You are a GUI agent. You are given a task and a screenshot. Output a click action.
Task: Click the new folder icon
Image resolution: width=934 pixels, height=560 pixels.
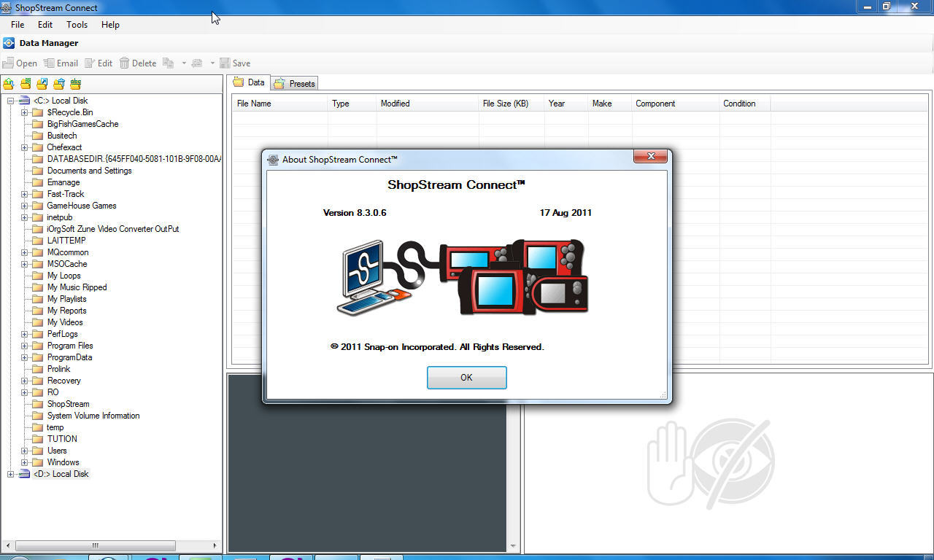[x=26, y=84]
